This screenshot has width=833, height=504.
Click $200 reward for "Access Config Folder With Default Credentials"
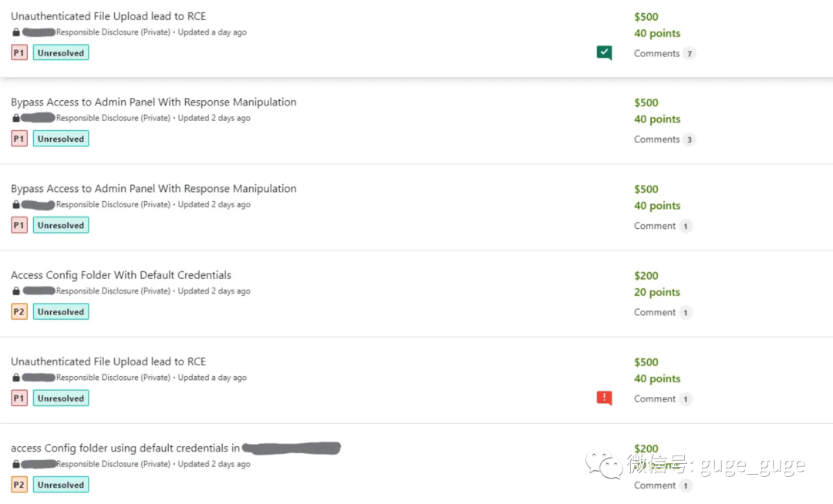[646, 275]
